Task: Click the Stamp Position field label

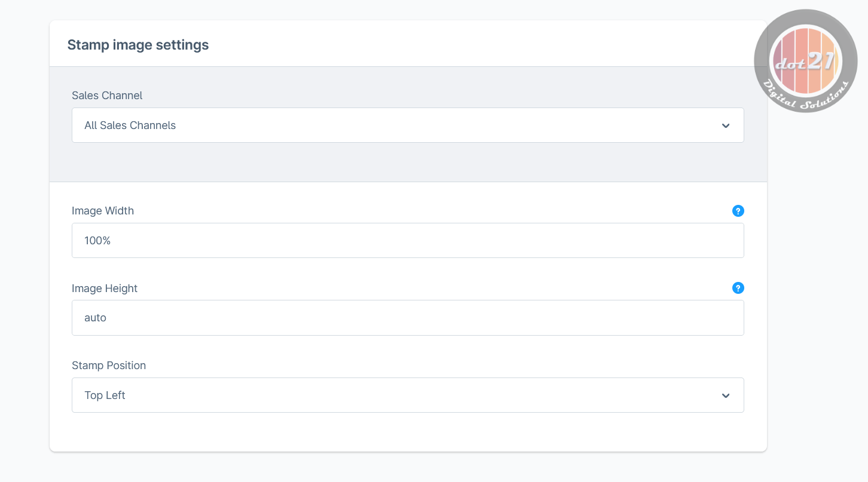Action: 109,366
